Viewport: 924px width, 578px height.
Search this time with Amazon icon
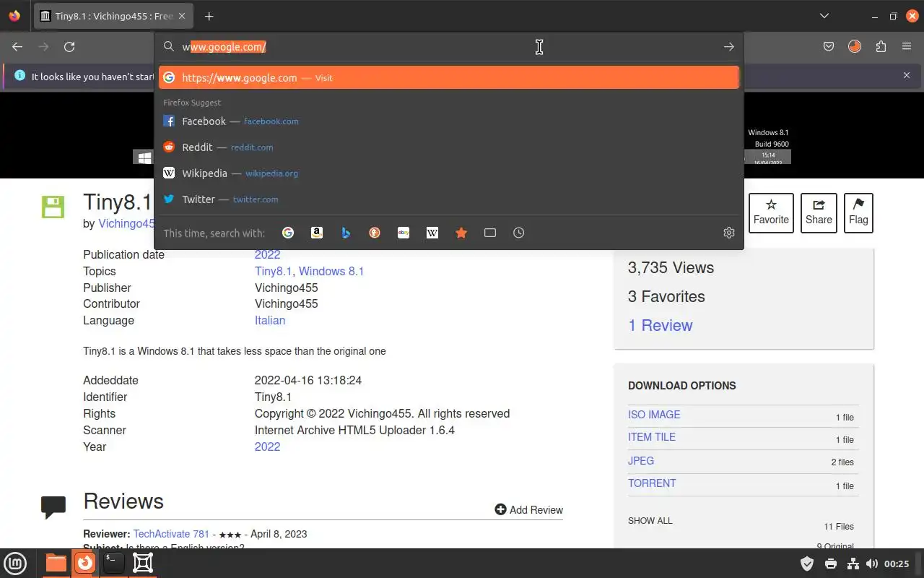click(317, 233)
